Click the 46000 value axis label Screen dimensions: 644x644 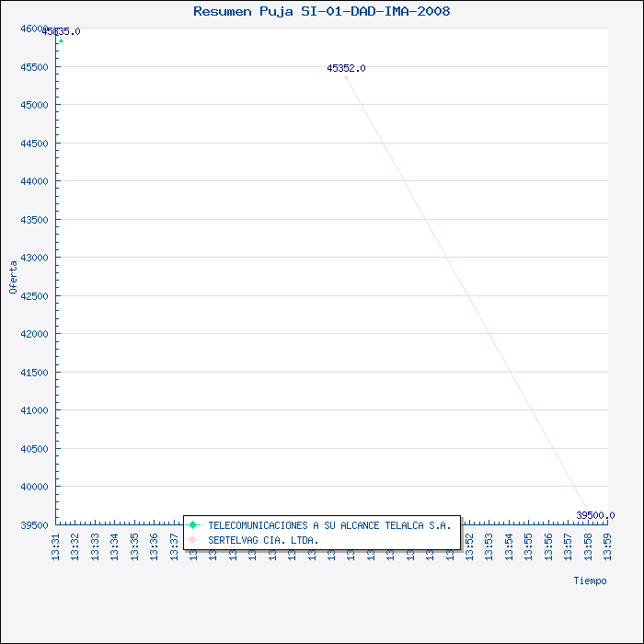click(x=34, y=29)
